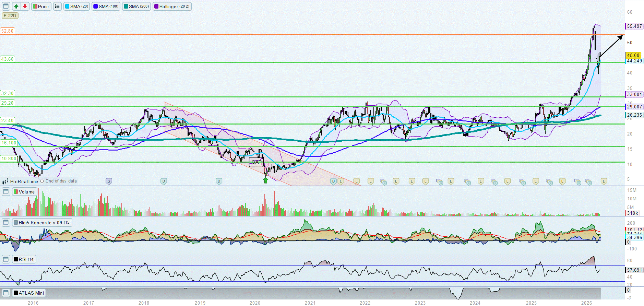The image size is (644, 306).
Task: Click the Volume indicator label
Action: (x=25, y=191)
